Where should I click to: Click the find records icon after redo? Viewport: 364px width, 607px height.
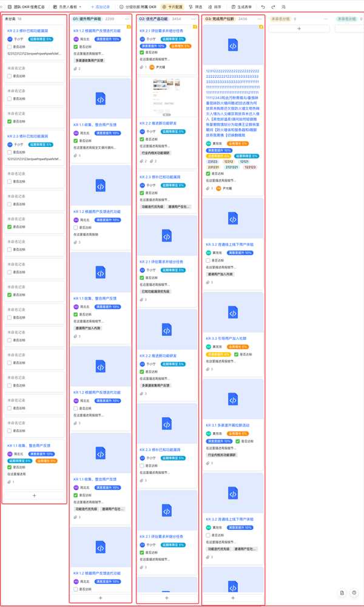(x=283, y=7)
